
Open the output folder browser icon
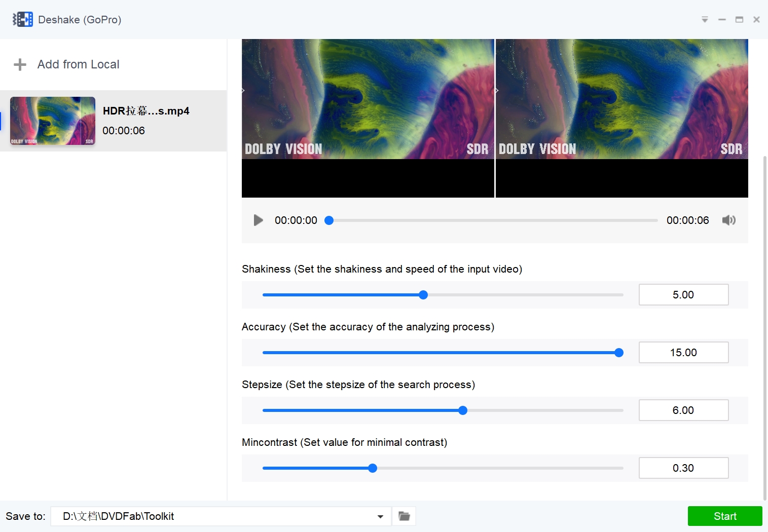(x=404, y=516)
